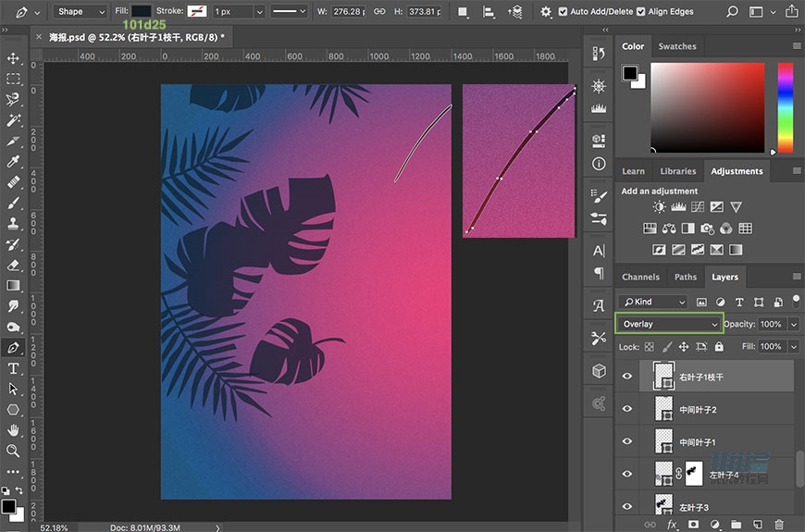Image resolution: width=805 pixels, height=532 pixels.
Task: Click the layer Opacity value field
Action: [771, 324]
